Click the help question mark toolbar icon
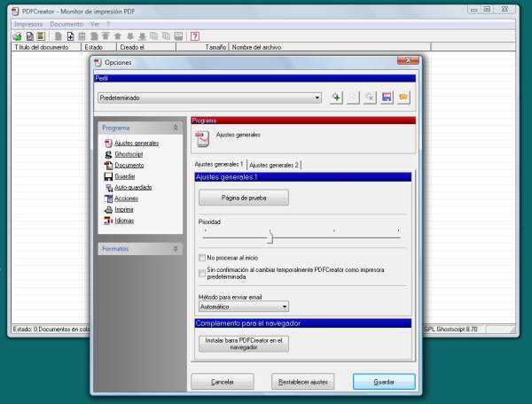This screenshot has width=532, height=404. 194,36
